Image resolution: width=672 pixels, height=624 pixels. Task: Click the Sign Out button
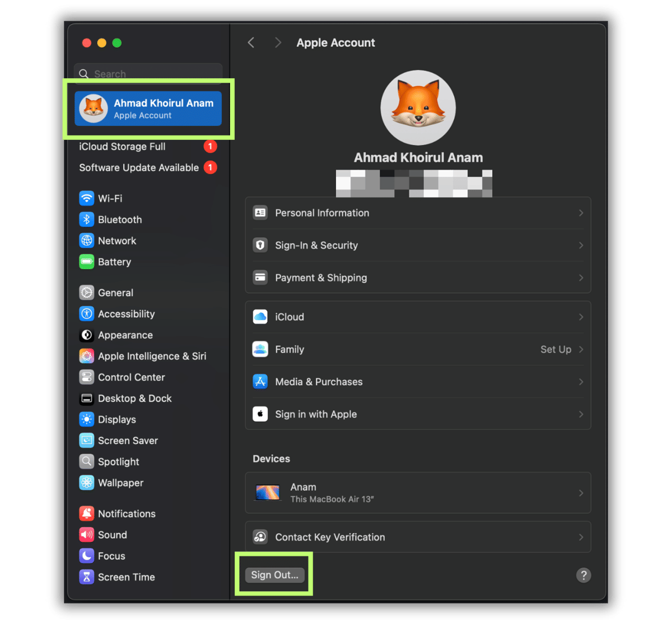pos(274,575)
